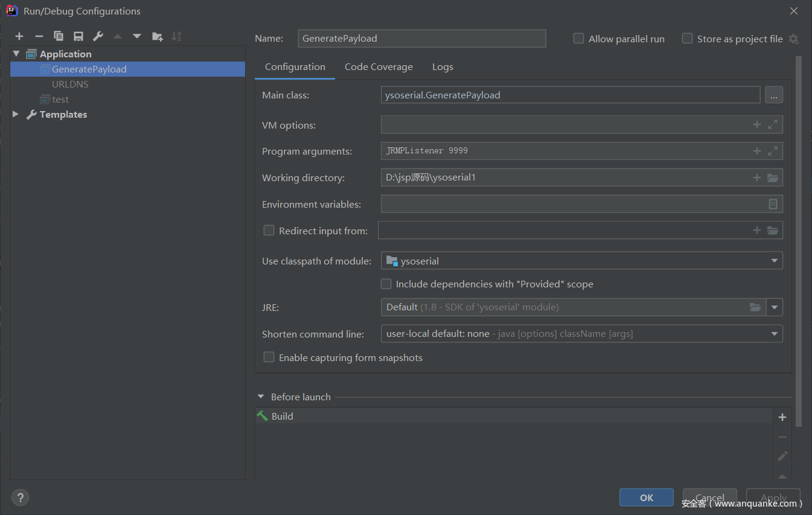Click the Create New Folder icon
Viewport: 812px width, 515px height.
[x=157, y=37]
